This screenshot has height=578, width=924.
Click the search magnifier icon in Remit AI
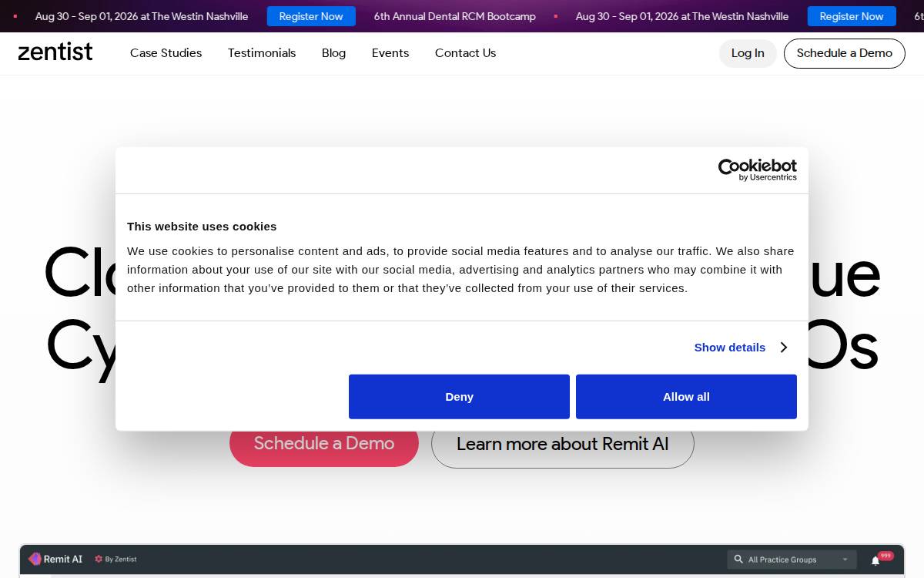[x=738, y=560]
